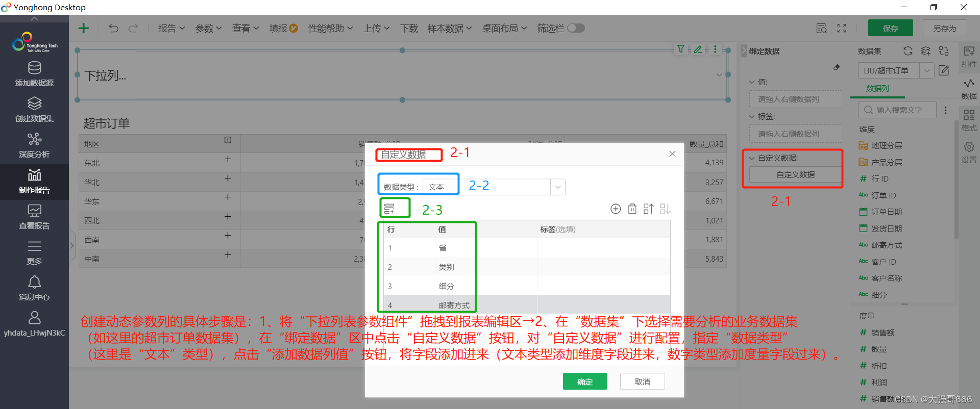This screenshot has width=980, height=409.
Task: Open the Sample Data (样本数据) menu
Action: (449, 28)
